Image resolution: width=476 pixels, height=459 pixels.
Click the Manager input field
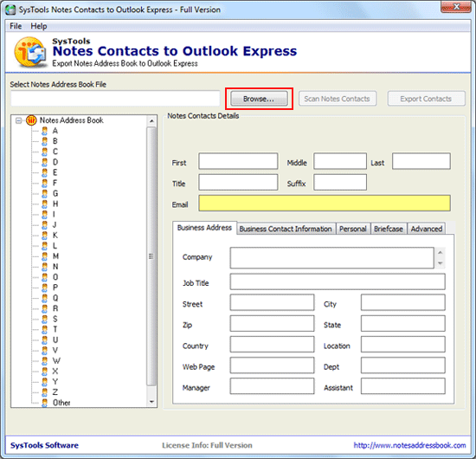272,386
